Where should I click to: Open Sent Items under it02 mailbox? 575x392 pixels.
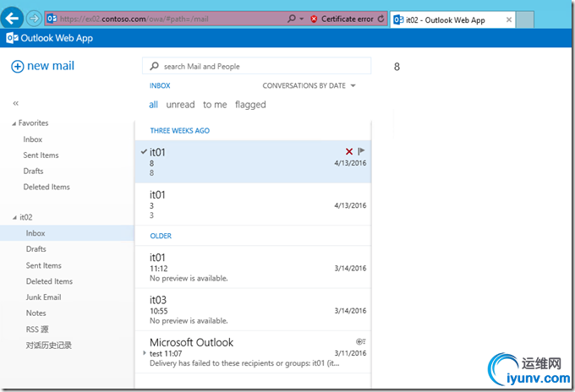coord(43,265)
